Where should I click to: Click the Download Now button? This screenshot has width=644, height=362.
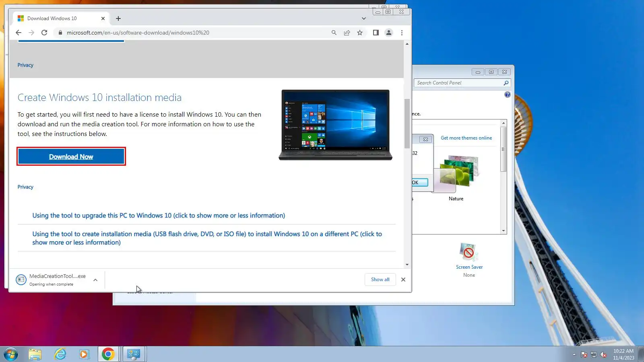71,156
